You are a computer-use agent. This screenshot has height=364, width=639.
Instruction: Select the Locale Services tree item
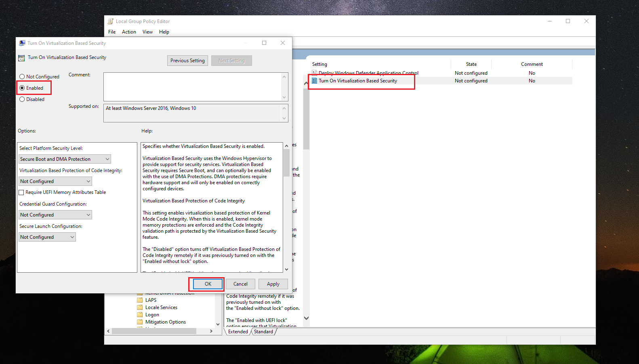click(161, 307)
